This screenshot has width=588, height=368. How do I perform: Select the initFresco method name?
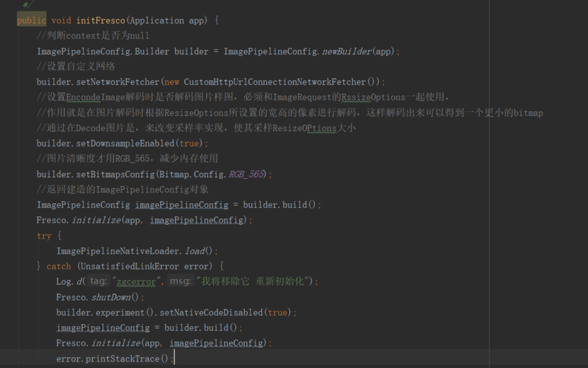[101, 20]
